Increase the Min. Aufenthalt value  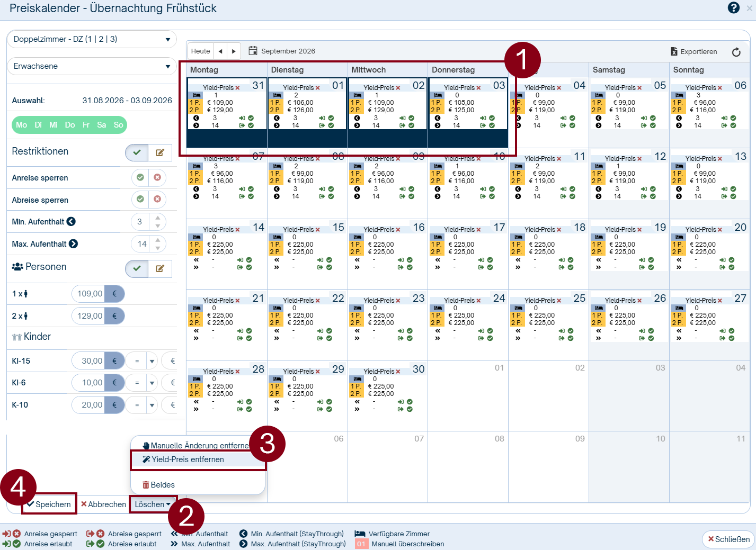click(158, 218)
